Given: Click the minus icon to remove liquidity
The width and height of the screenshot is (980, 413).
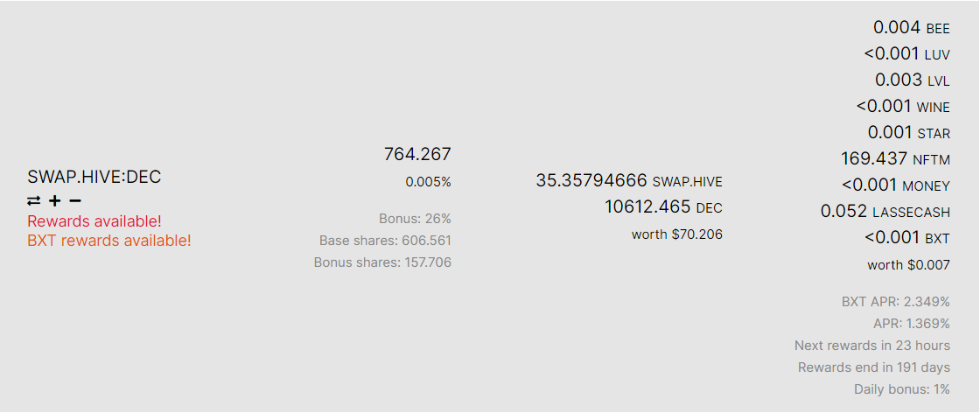Looking at the screenshot, I should click(x=75, y=200).
